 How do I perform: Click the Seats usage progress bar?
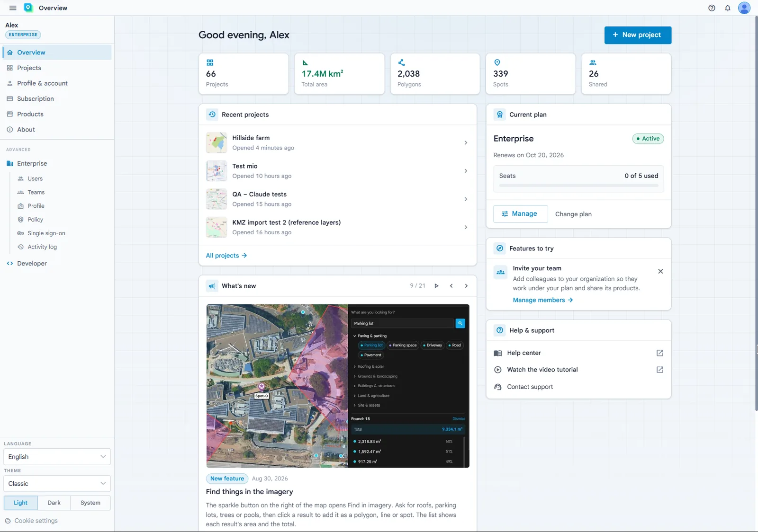(578, 186)
